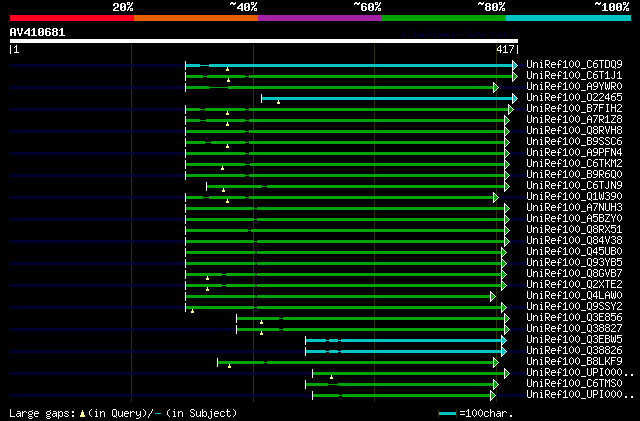The width and height of the screenshot is (640, 421).
Task: Select the UniRef100_Q8RVH8 label
Action: tap(574, 130)
